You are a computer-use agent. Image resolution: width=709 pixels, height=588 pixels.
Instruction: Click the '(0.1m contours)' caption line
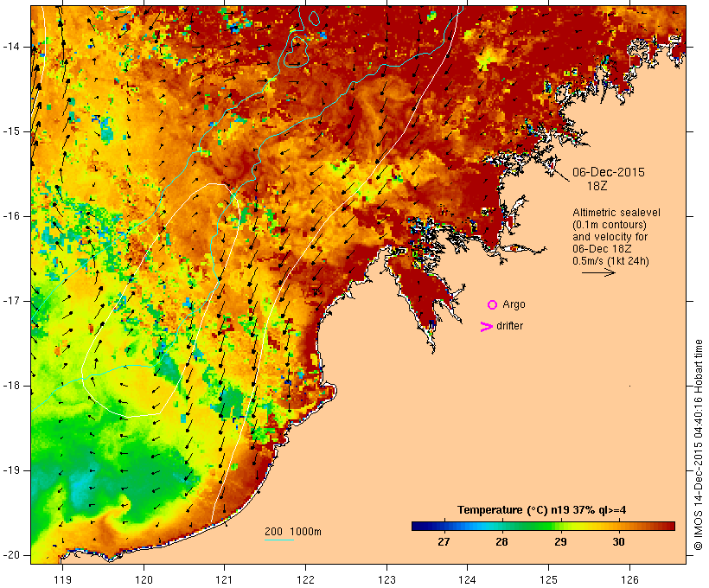[610, 225]
